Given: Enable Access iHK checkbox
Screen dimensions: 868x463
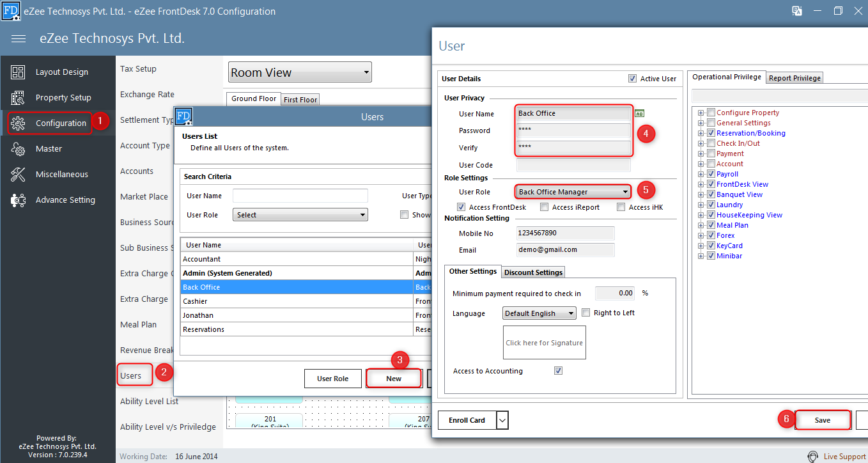Looking at the screenshot, I should coord(621,207).
